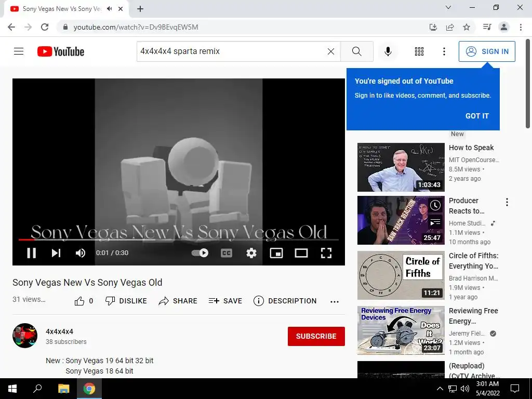The width and height of the screenshot is (532, 399).
Task: Open options menu for Producer Reacts video
Action: click(x=507, y=202)
